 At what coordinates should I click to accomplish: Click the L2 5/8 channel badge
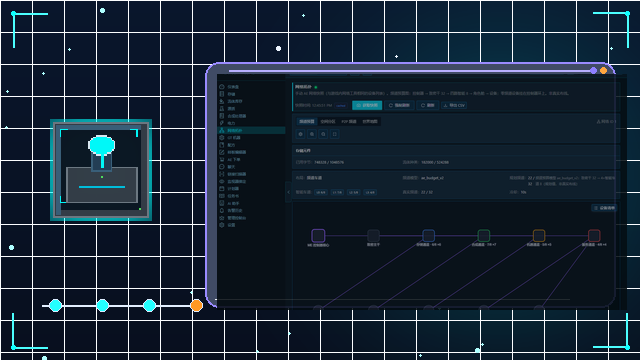point(353,192)
